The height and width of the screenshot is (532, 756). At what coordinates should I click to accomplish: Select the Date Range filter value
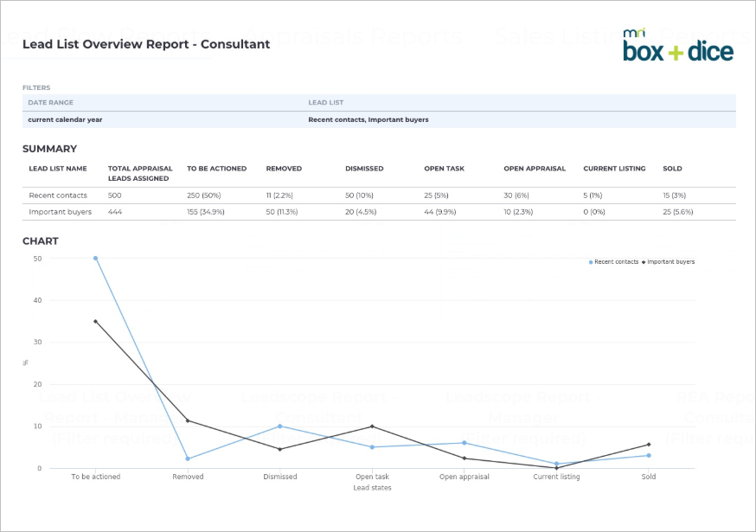click(65, 119)
